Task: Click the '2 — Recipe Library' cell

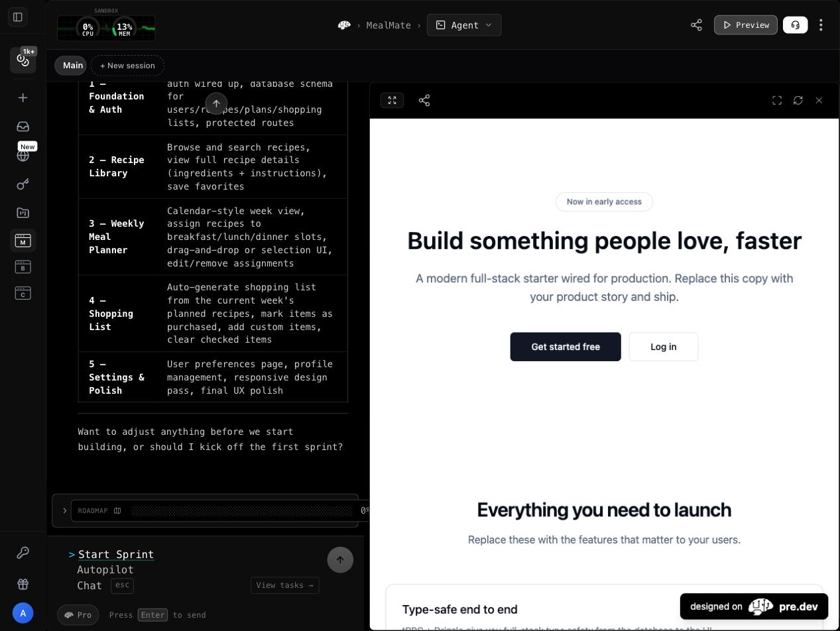Action: (x=117, y=167)
